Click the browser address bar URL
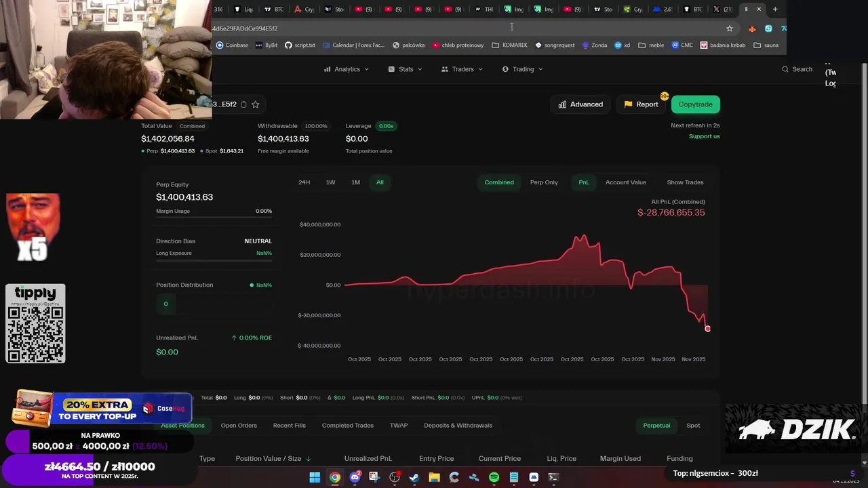868x488 pixels. (245, 28)
